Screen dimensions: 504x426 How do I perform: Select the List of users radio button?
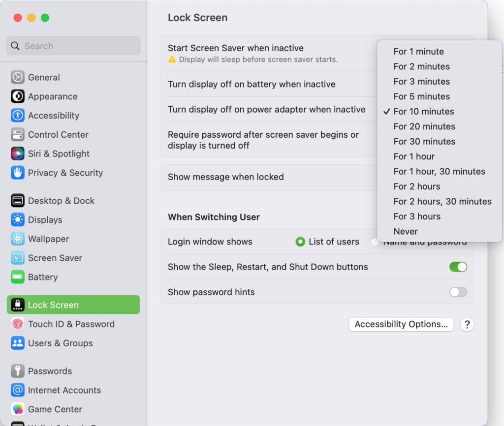(300, 242)
